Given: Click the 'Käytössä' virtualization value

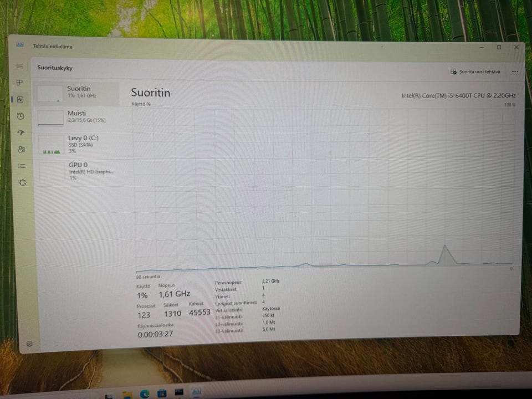Looking at the screenshot, I should pyautogui.click(x=271, y=309).
